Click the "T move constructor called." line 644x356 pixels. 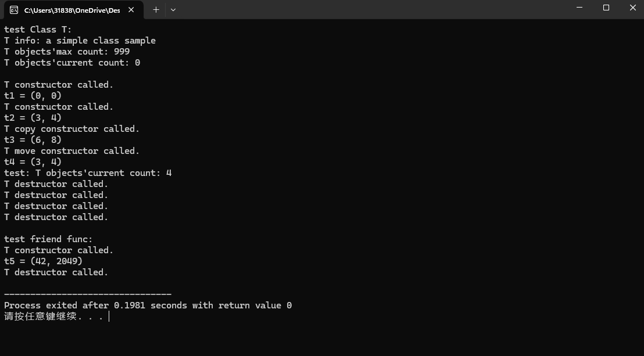72,151
